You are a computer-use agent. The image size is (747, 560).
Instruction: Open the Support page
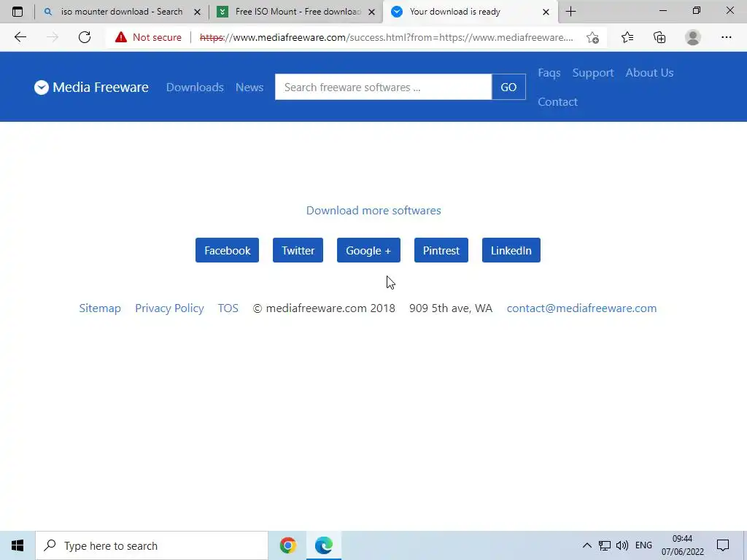coord(592,73)
